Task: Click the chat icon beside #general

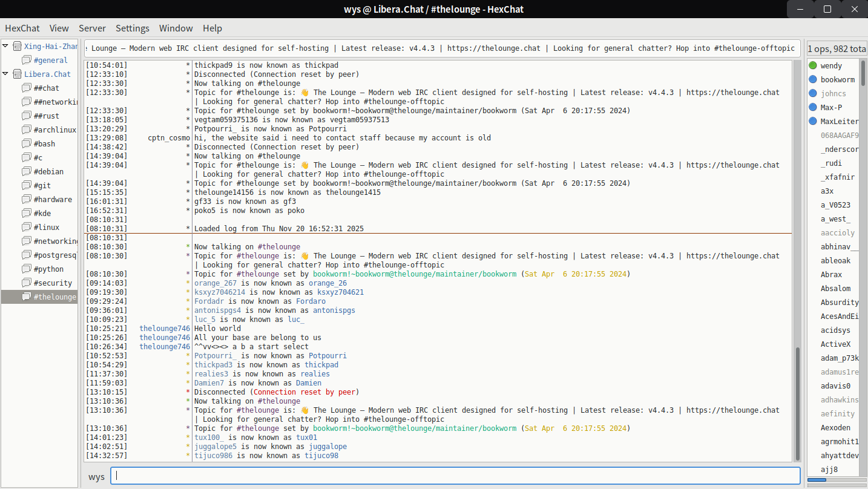Action: tap(26, 60)
